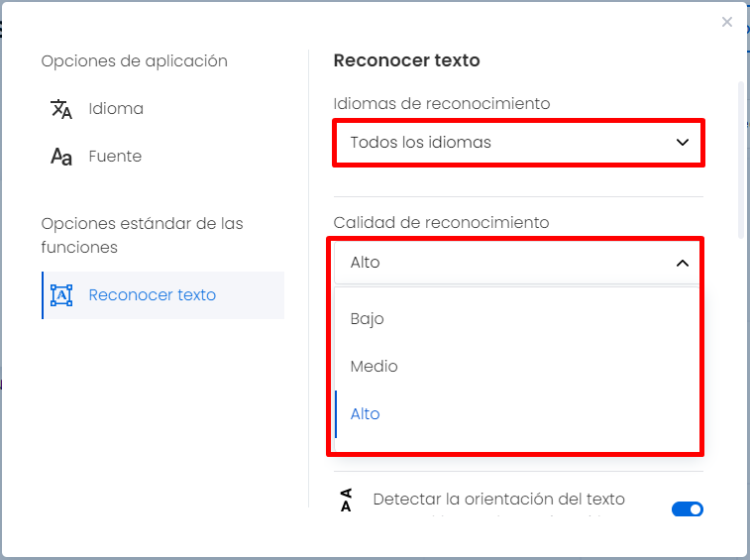
Task: Collapse the Calidad de reconocimiento dropdown
Action: pyautogui.click(x=517, y=263)
